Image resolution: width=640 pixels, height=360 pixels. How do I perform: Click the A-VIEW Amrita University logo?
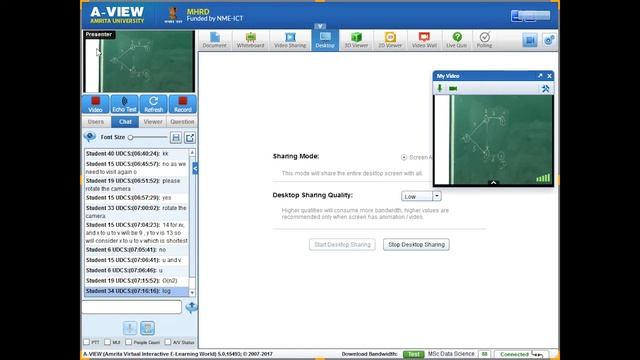click(x=117, y=15)
